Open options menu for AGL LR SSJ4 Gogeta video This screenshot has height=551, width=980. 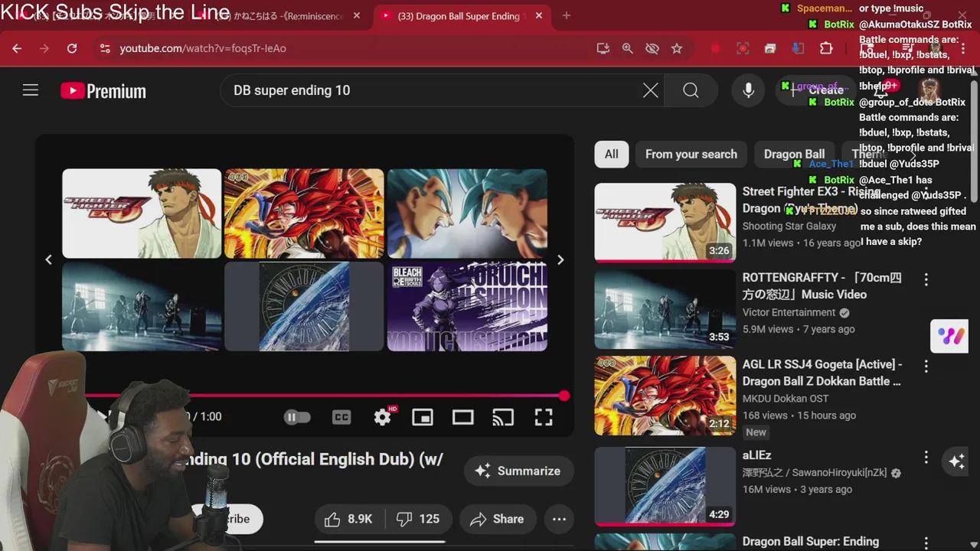click(926, 367)
